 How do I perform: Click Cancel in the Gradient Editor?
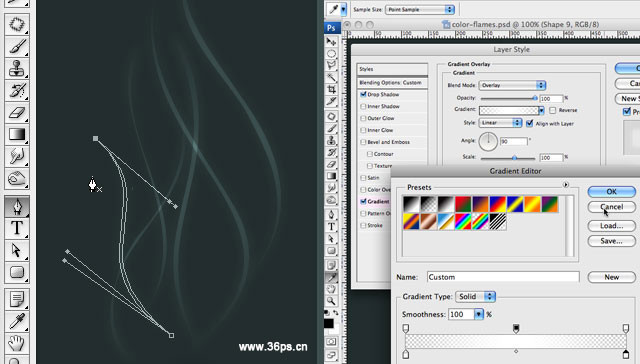[x=611, y=207]
